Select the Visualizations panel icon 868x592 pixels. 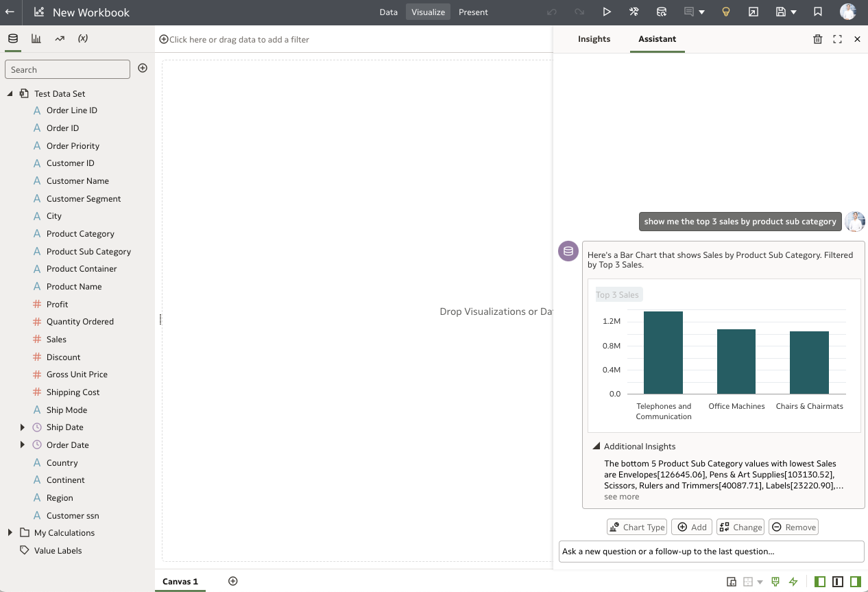click(36, 38)
